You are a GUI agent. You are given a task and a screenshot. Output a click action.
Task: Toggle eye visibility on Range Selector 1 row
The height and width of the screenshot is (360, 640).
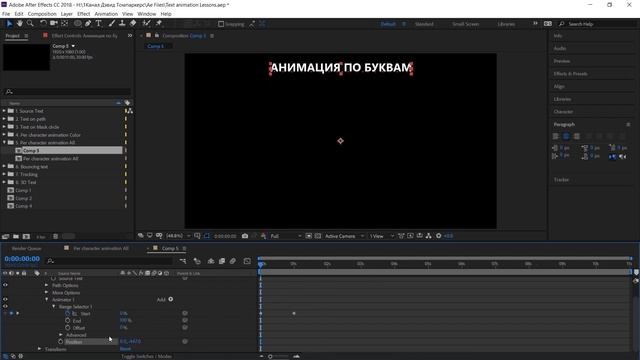pos(5,306)
